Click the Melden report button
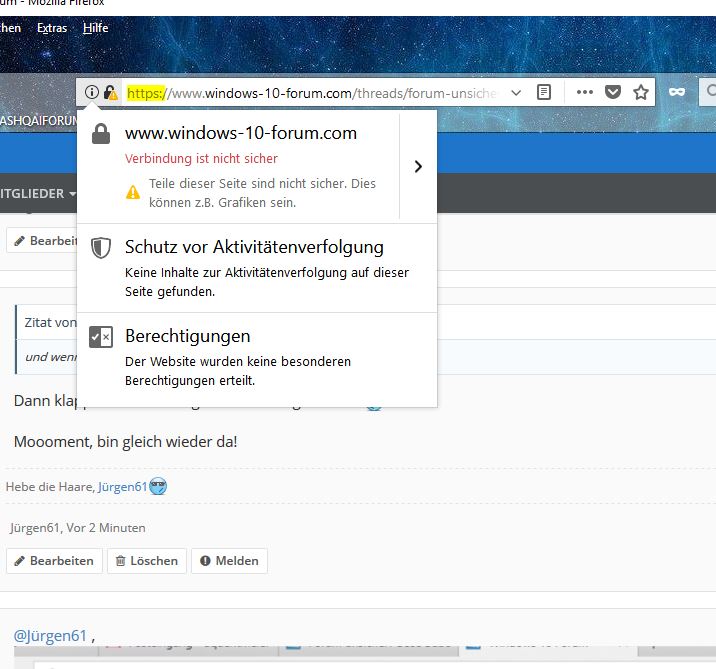Viewport: 716px width, 669px height. [x=229, y=561]
